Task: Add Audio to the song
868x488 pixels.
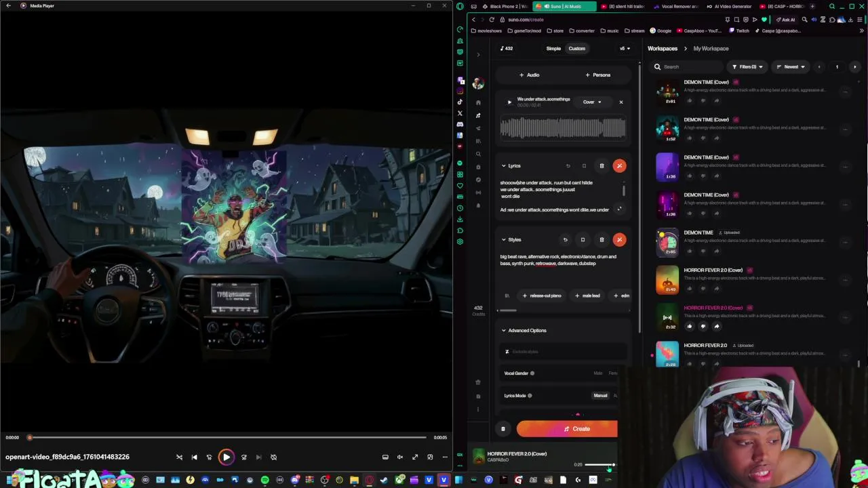Action: pos(529,75)
